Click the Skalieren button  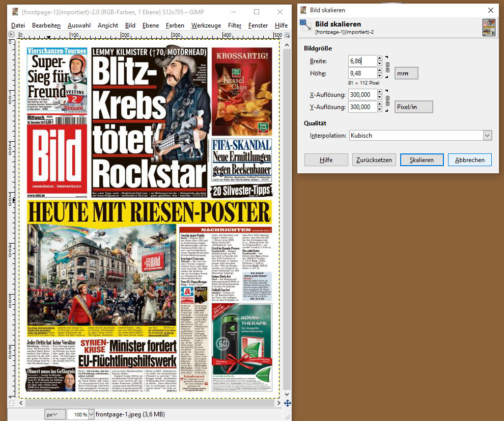coord(422,160)
